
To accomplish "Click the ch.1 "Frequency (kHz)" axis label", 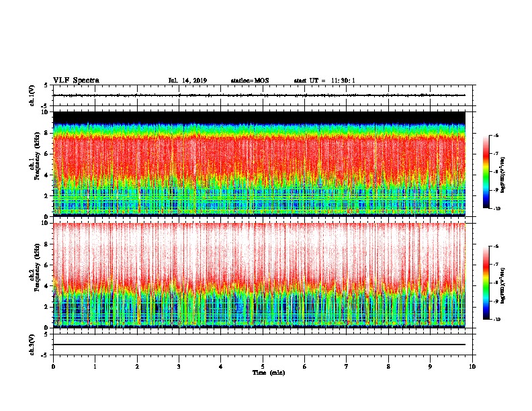I will pyautogui.click(x=37, y=157).
